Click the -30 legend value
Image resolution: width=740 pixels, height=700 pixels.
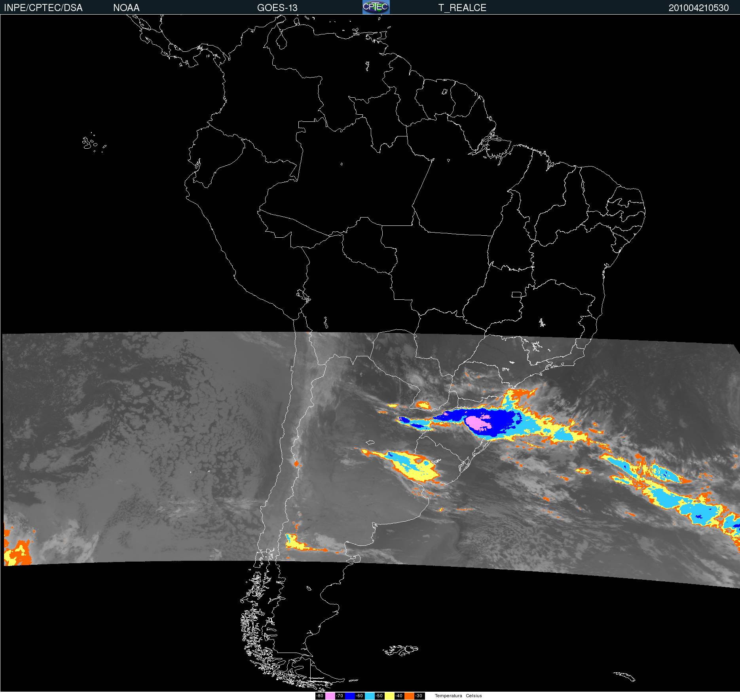tap(419, 696)
